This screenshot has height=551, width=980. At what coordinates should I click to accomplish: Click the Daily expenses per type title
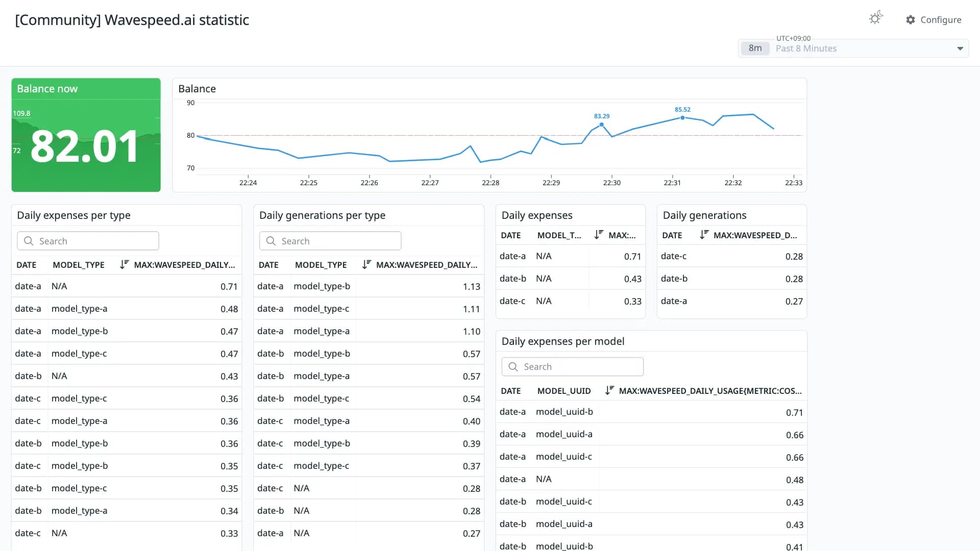point(73,215)
